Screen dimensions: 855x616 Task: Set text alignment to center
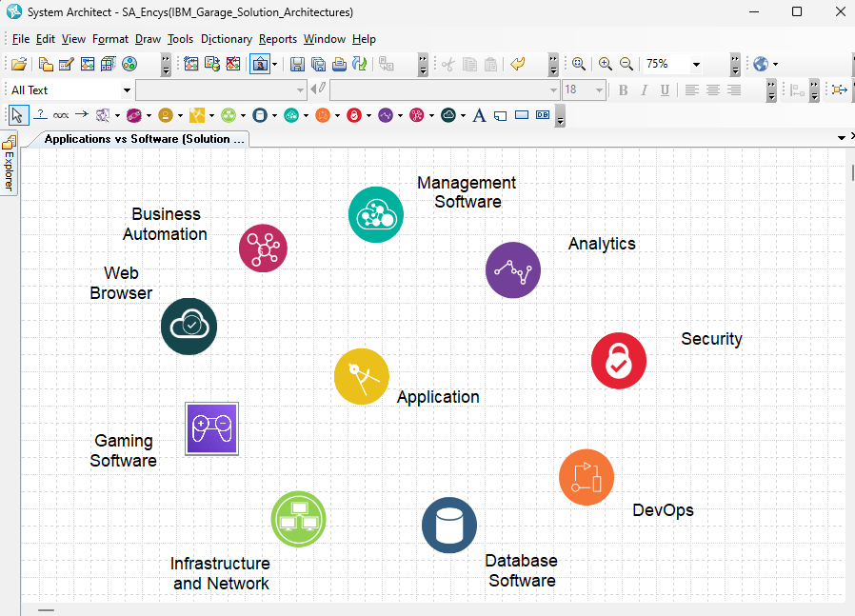tap(713, 89)
